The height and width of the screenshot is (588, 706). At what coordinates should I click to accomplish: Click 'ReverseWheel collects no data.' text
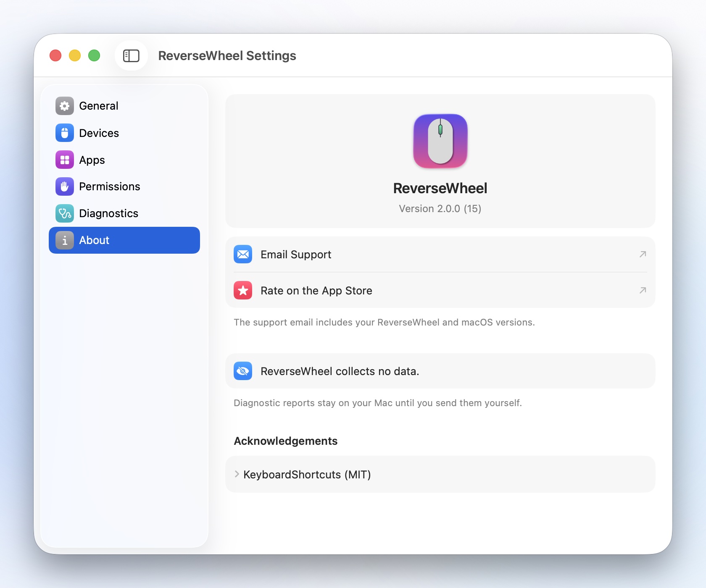pyautogui.click(x=340, y=371)
